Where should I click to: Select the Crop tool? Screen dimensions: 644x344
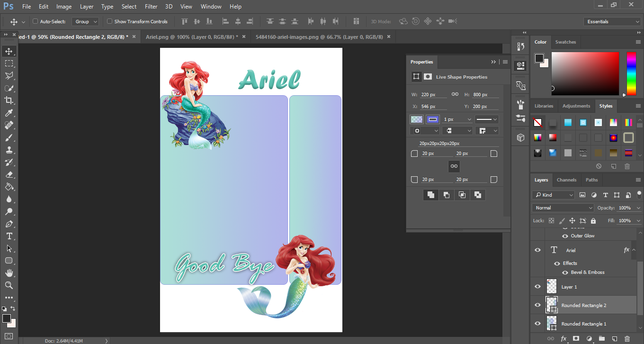click(x=9, y=100)
